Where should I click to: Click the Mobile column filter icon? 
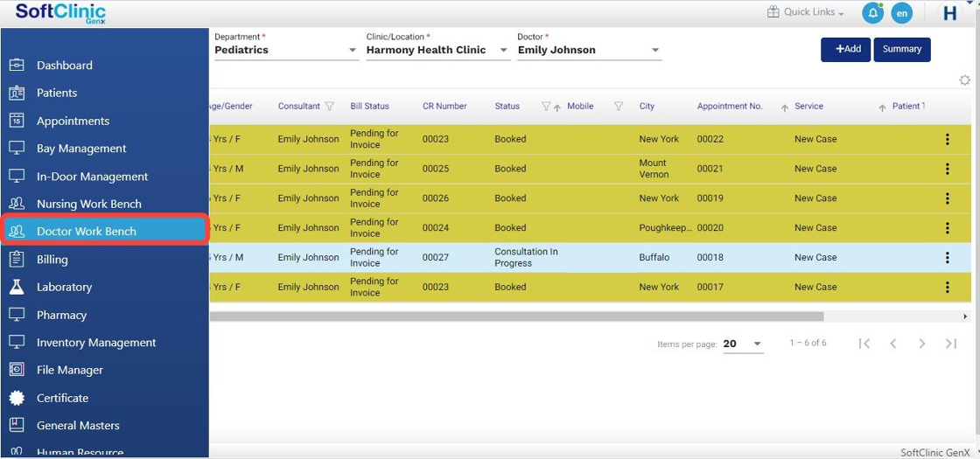pyautogui.click(x=618, y=107)
